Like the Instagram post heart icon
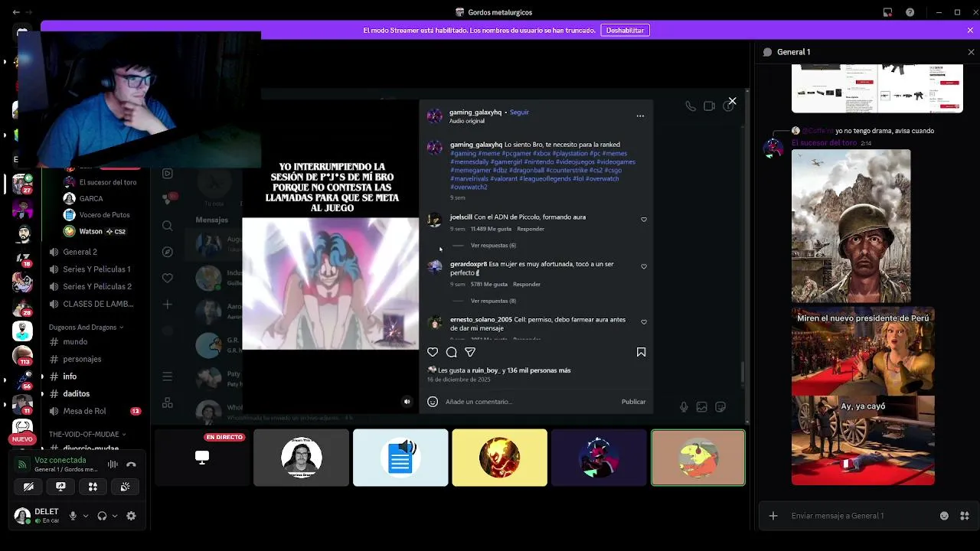This screenshot has height=551, width=980. click(x=433, y=352)
